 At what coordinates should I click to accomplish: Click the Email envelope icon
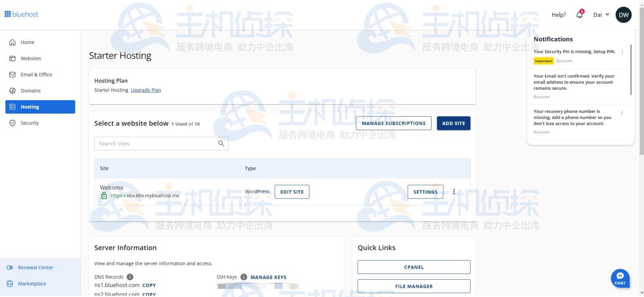pyautogui.click(x=13, y=74)
